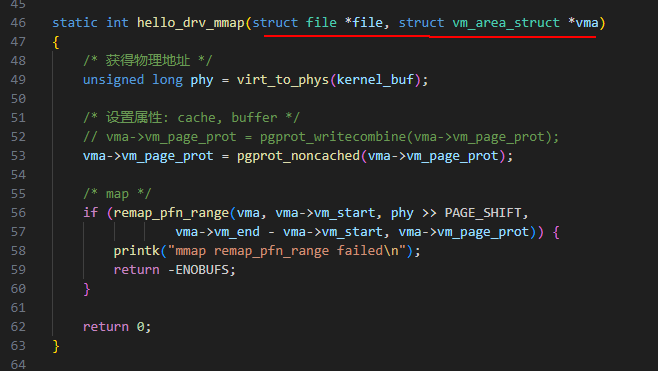Click the virt_to_phys function call
Viewport: 658px width, 371px height.
coord(283,80)
